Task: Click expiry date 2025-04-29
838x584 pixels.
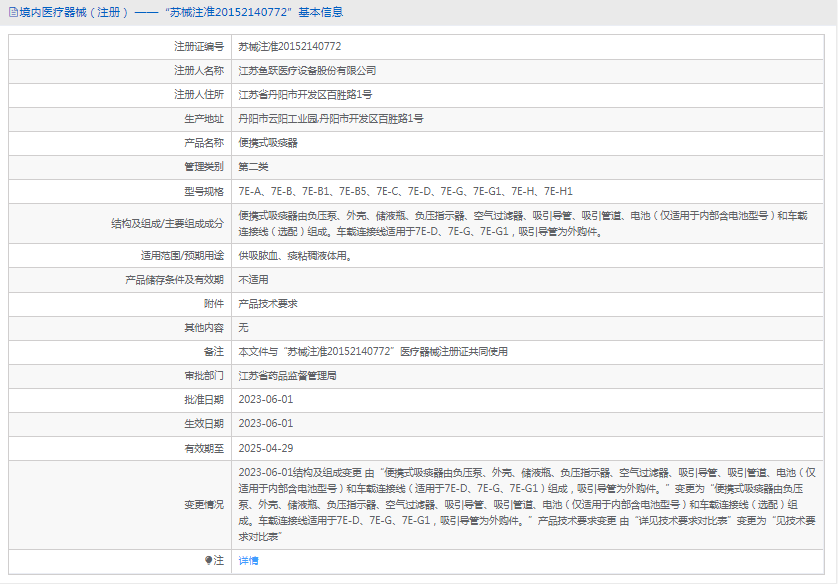Action: (266, 448)
